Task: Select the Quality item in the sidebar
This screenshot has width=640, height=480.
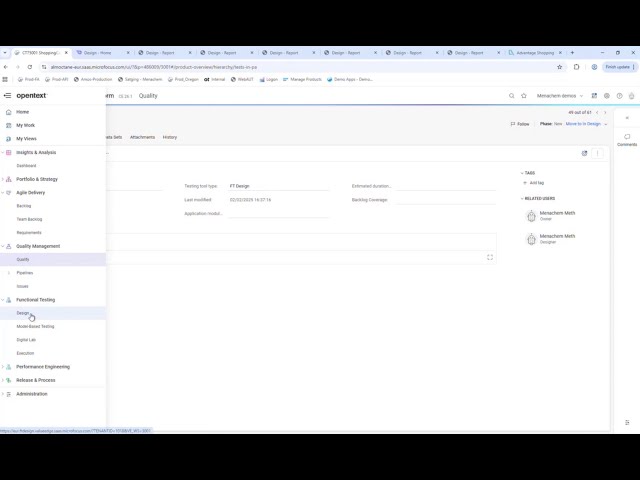Action: pos(53,260)
